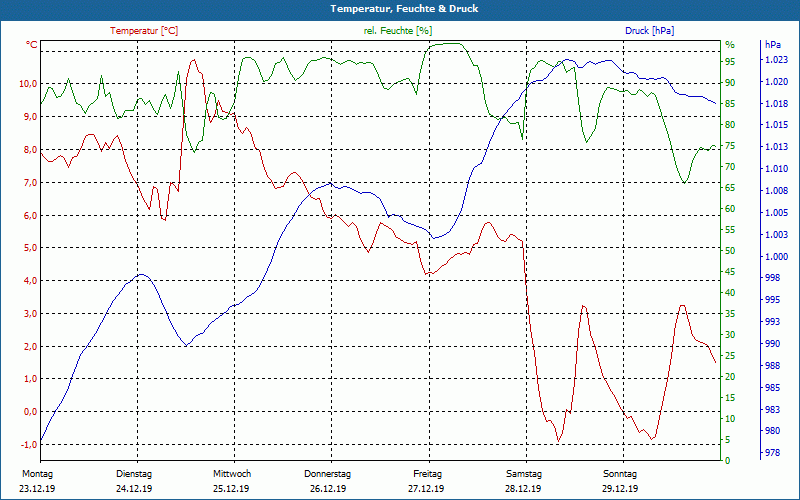Click the '°C' unit label on left axis

coord(32,45)
